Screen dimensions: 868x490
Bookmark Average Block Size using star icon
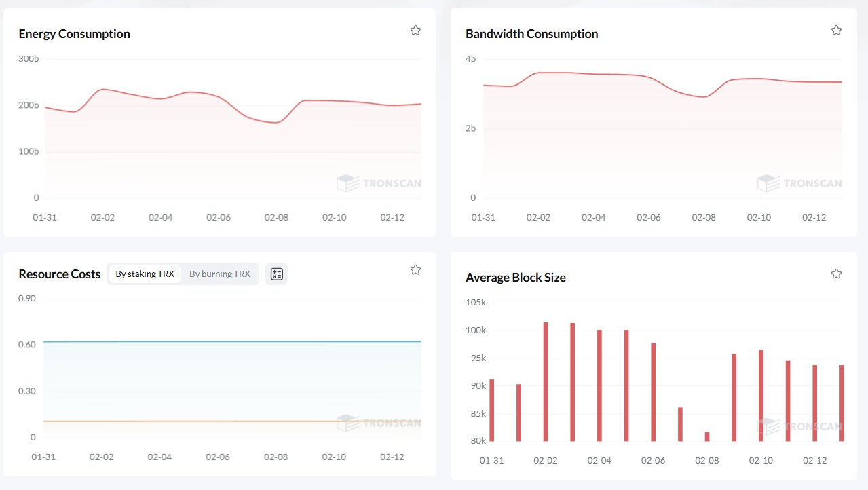click(836, 274)
